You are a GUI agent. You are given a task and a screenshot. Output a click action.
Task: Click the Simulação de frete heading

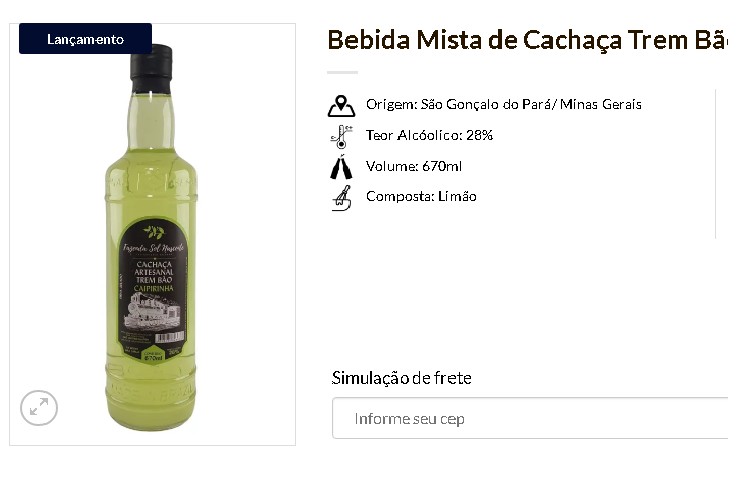tap(401, 378)
